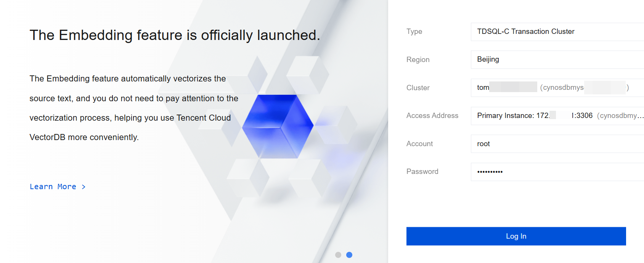Click the blue cube banner illustration
This screenshot has height=263, width=644.
coord(278,126)
